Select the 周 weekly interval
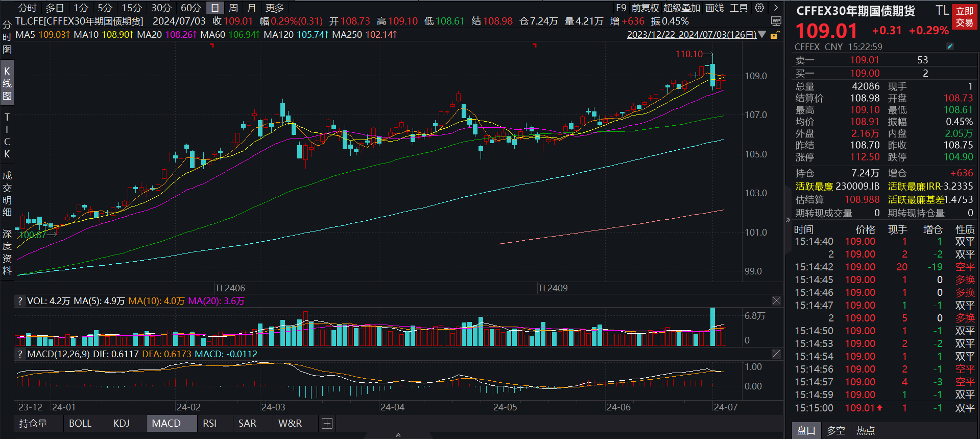The height and width of the screenshot is (439, 980). (233, 8)
